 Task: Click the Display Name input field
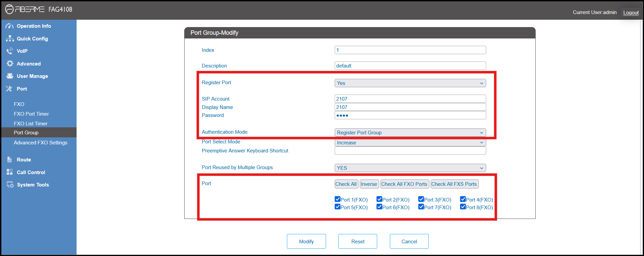410,107
